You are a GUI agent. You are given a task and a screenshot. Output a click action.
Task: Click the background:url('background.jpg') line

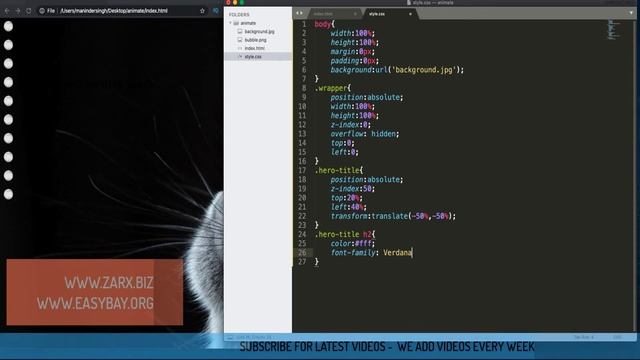click(397, 70)
